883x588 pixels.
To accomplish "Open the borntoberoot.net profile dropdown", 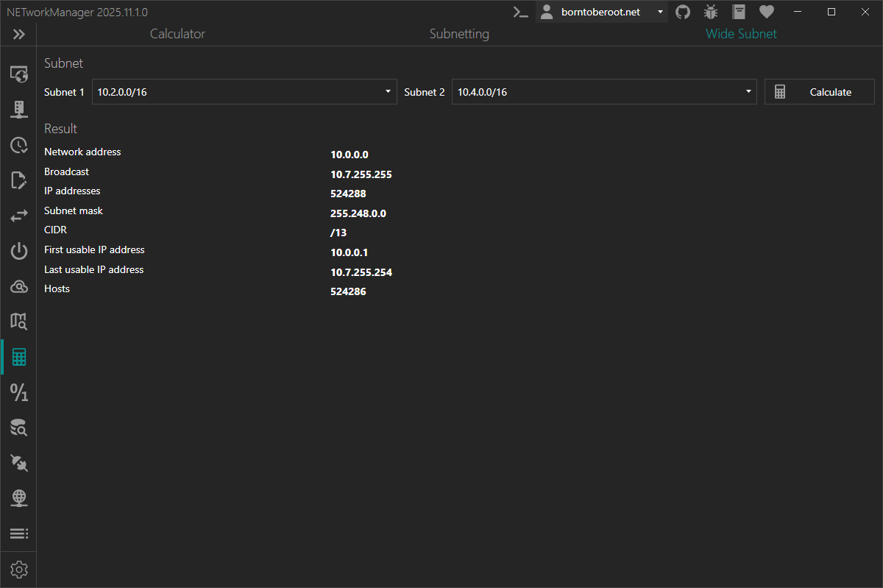I will 660,12.
